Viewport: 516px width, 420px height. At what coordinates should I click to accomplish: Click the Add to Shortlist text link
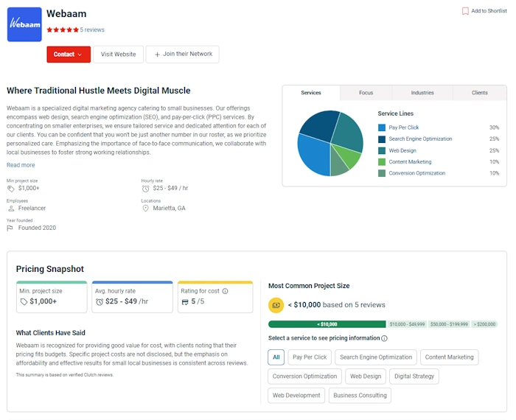[x=489, y=11]
